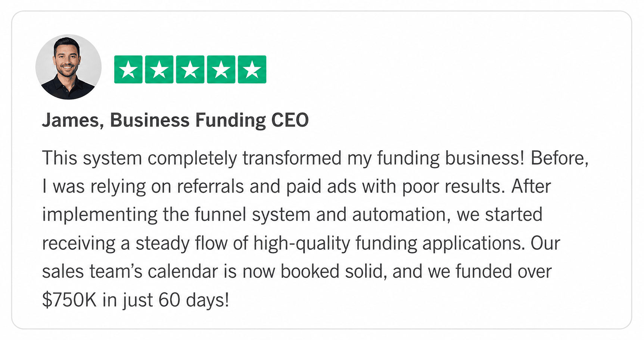The width and height of the screenshot is (644, 340).
Task: Select the third star in rating
Action: pos(190,69)
